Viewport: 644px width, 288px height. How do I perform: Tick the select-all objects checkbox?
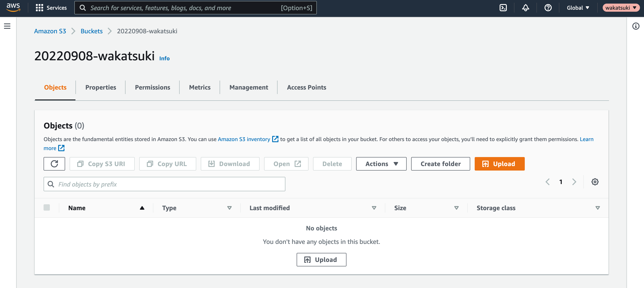47,208
